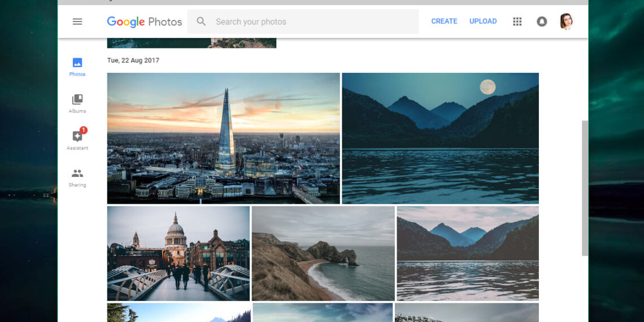Open the account profile avatar
Image resolution: width=644 pixels, height=322 pixels.
coord(566,21)
